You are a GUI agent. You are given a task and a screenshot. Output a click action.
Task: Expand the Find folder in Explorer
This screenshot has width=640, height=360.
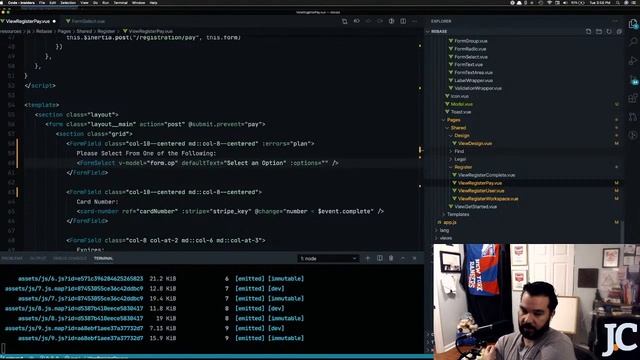[459, 151]
